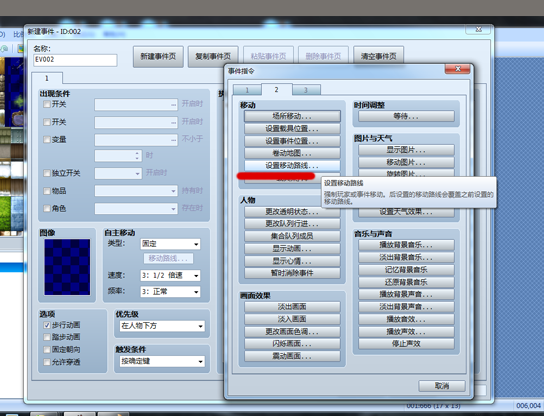Click the 停止声效 button
Image resolution: width=544 pixels, height=416 pixels.
406,344
